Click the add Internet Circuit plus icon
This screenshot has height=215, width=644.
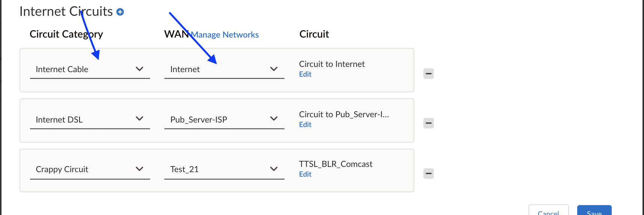pos(120,12)
